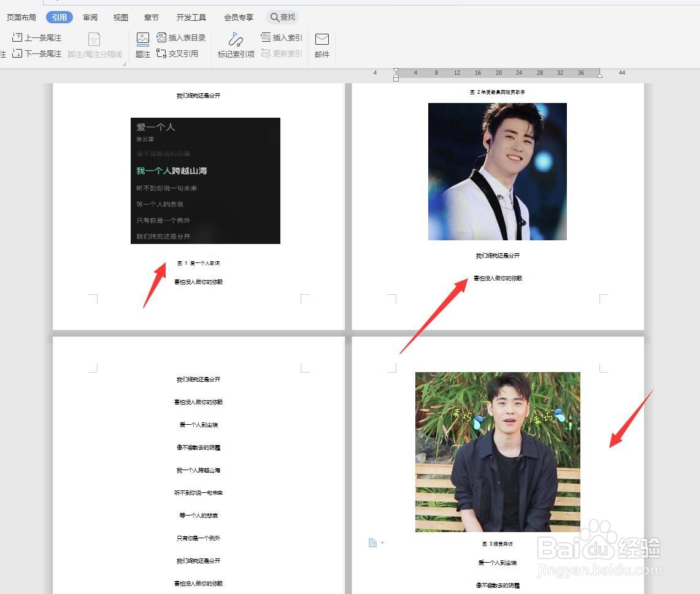The width and height of the screenshot is (700, 594).
Task: Switch to the 视图 tab
Action: click(120, 17)
